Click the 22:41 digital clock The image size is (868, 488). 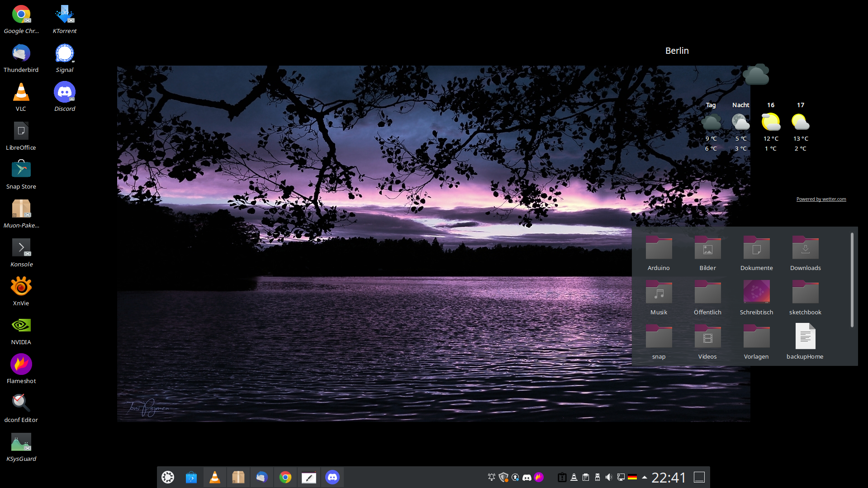(669, 477)
